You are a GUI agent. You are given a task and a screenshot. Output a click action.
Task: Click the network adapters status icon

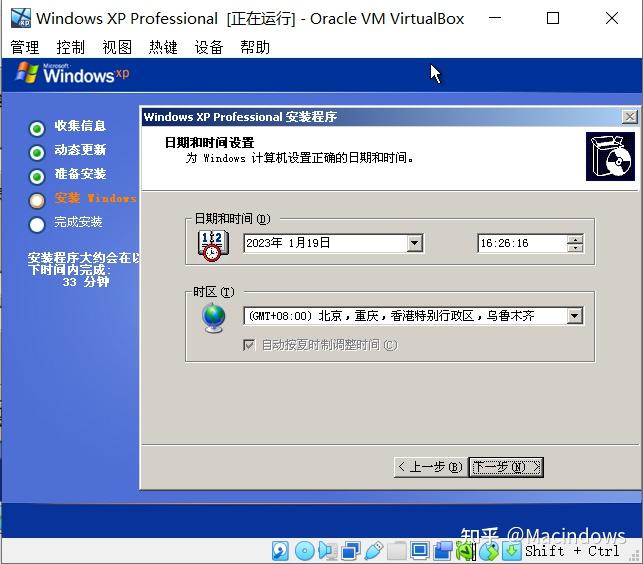pos(351,551)
